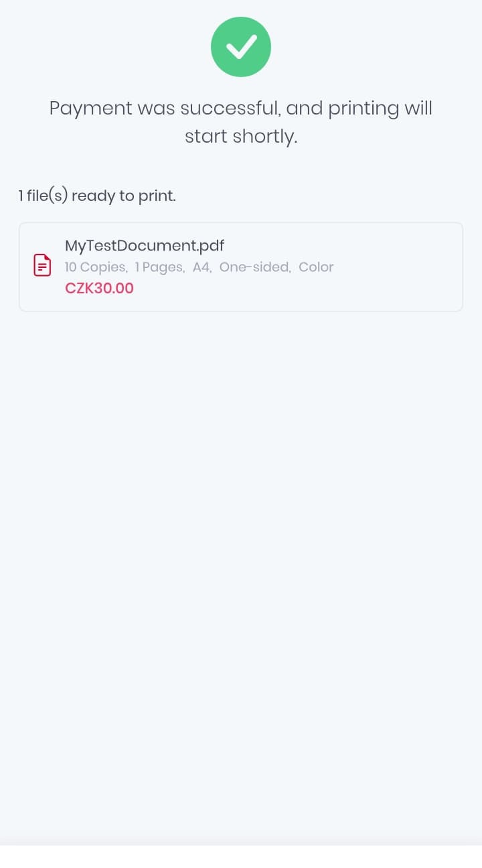
Task: Click the document icon next to MyTestDocument.pdf
Action: click(x=42, y=265)
